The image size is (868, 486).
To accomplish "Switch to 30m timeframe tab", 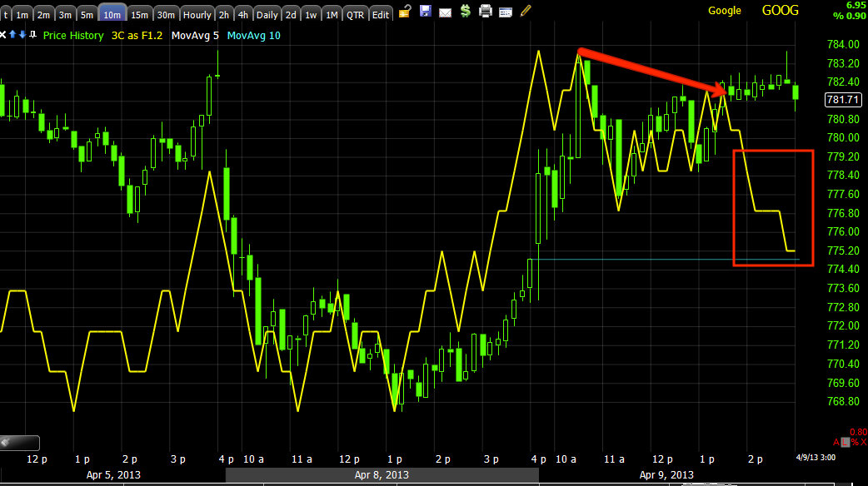I will (166, 15).
